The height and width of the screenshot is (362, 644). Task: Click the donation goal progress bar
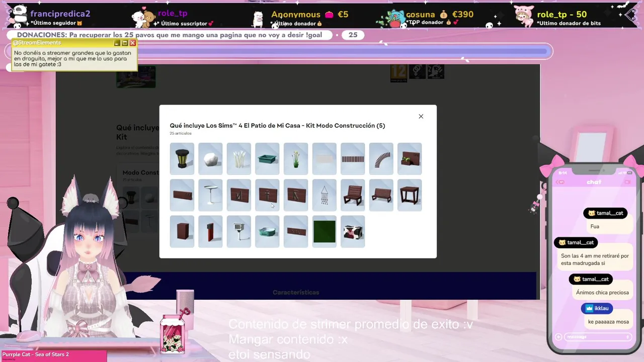pyautogui.click(x=342, y=51)
